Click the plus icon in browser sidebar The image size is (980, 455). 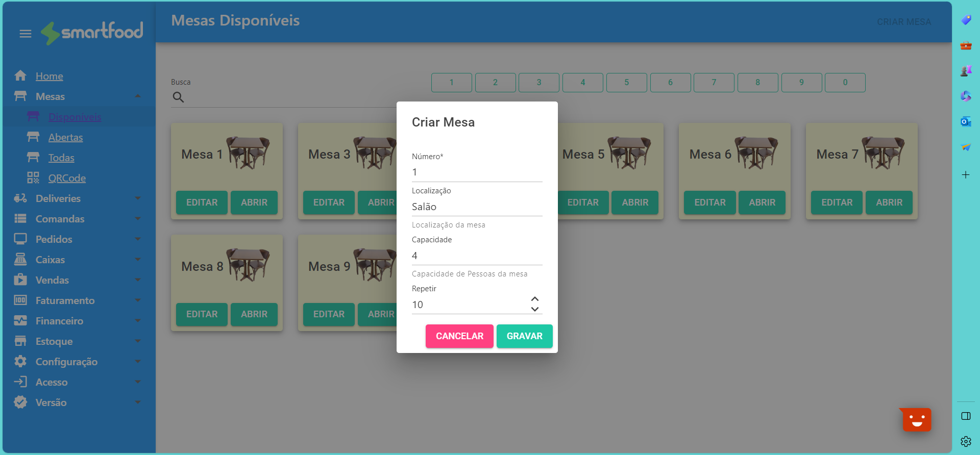point(966,175)
